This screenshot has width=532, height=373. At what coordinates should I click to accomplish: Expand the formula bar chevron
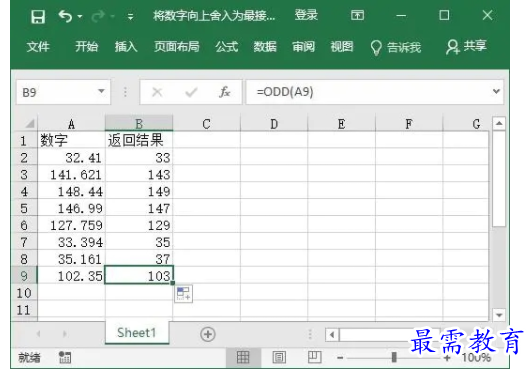tap(496, 91)
